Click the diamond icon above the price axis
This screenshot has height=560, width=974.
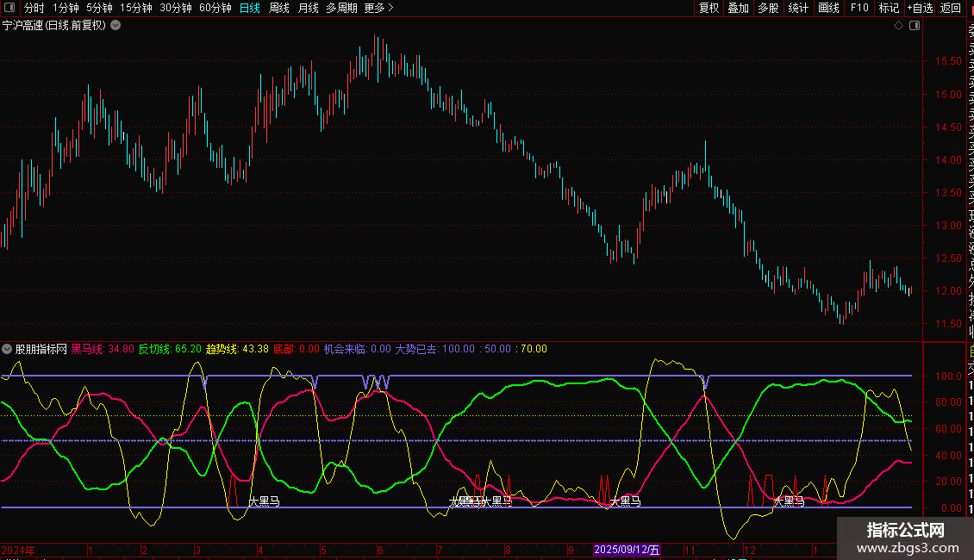pyautogui.click(x=898, y=26)
